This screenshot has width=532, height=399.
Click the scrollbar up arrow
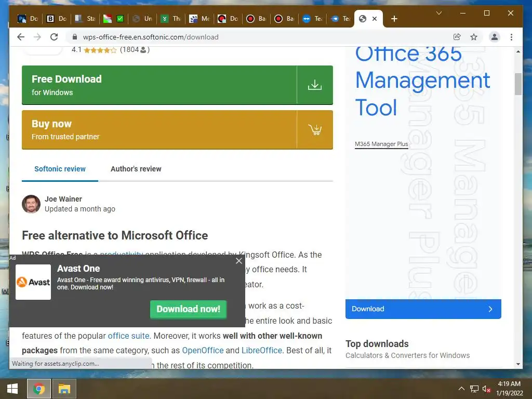tap(518, 51)
